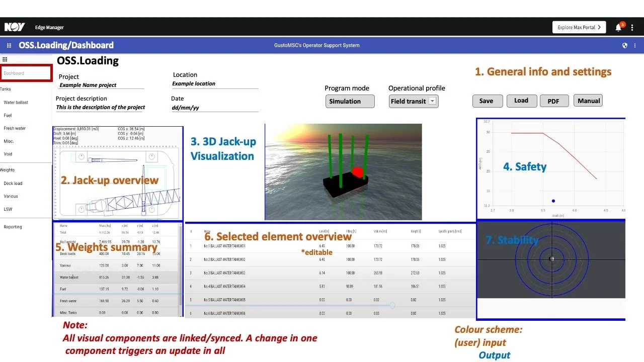
Task: Open Fuel tanks in the sidebar
Action: (x=8, y=116)
